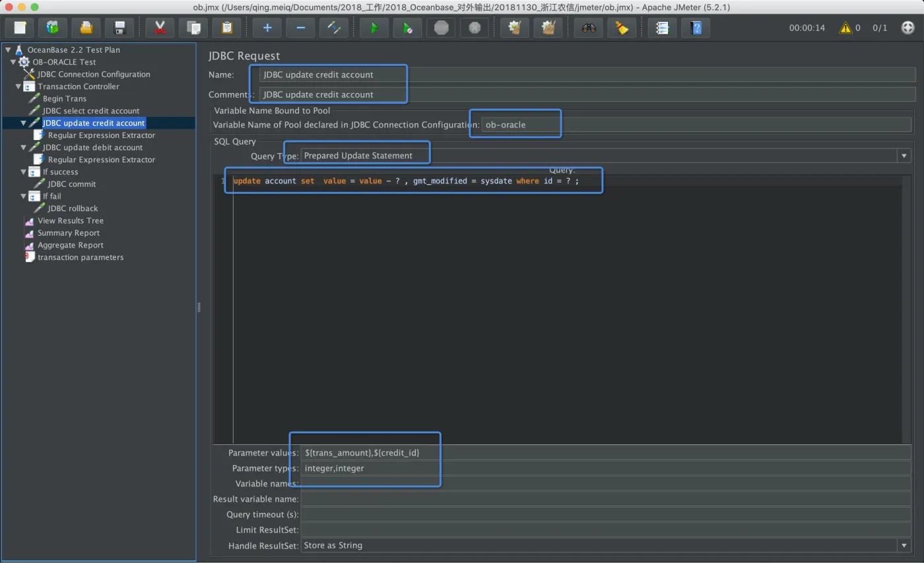Click the Limit ResultSet field
The width and height of the screenshot is (924, 563).
point(606,529)
